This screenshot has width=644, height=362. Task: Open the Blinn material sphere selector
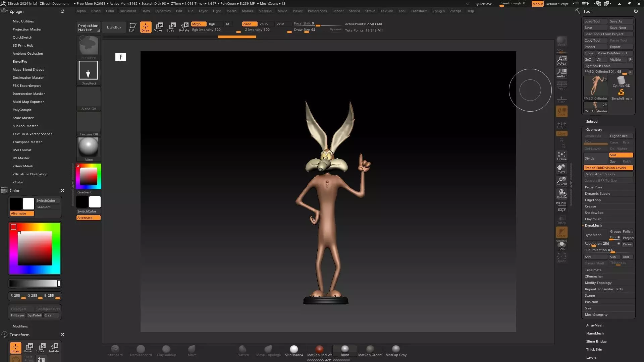pos(89,149)
